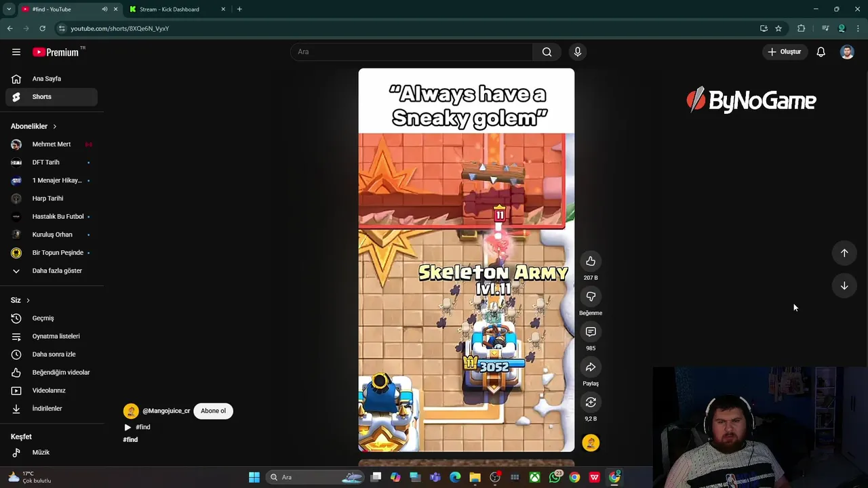Start voice search with microphone icon

pyautogui.click(x=578, y=52)
